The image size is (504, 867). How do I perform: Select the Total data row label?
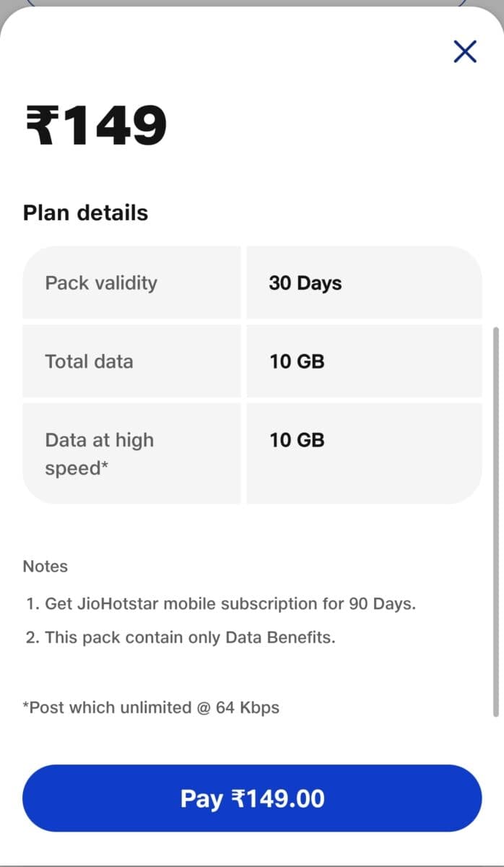click(89, 361)
